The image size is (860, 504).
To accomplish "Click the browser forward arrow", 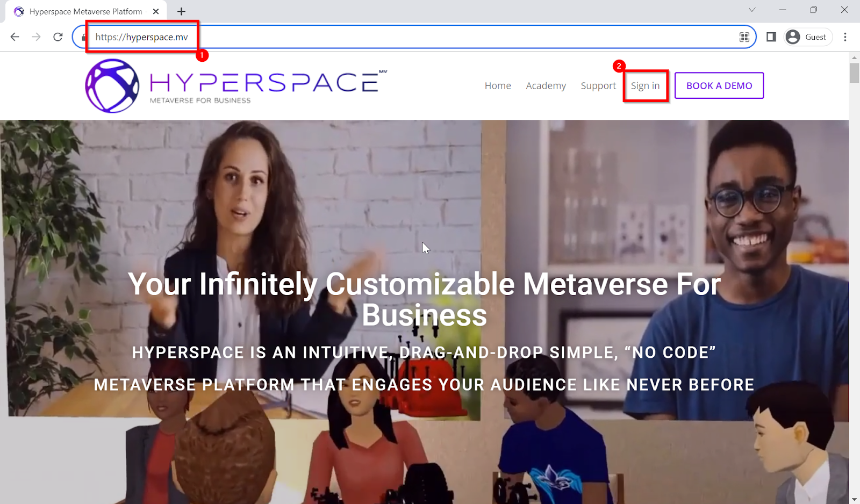I will click(x=36, y=37).
